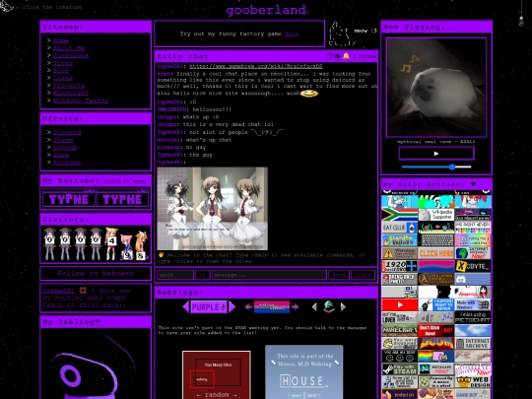This screenshot has width=532, height=399.
Task: Click the Wikipedia Supporter badge
Action: click(x=436, y=215)
